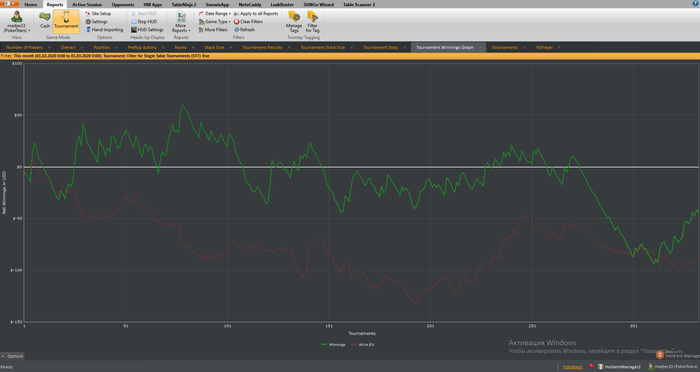The image size is (700, 372).
Task: Switch to Stack Size report tab
Action: (x=214, y=47)
